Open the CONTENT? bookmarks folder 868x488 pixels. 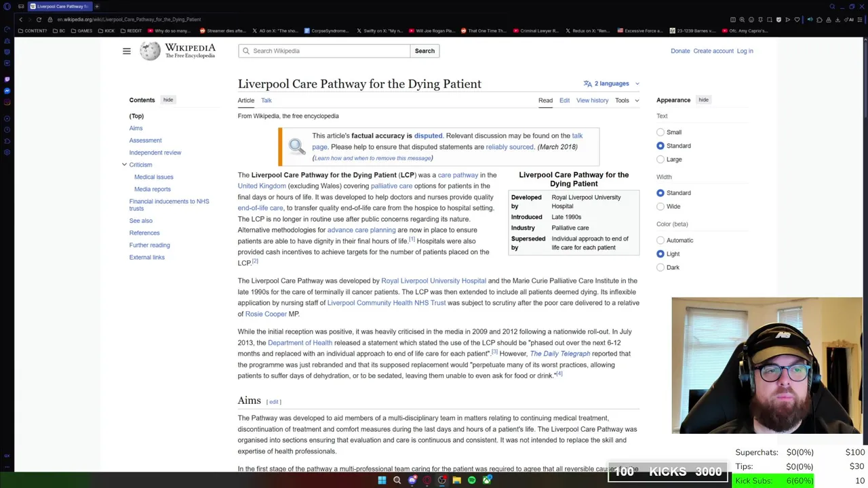33,30
